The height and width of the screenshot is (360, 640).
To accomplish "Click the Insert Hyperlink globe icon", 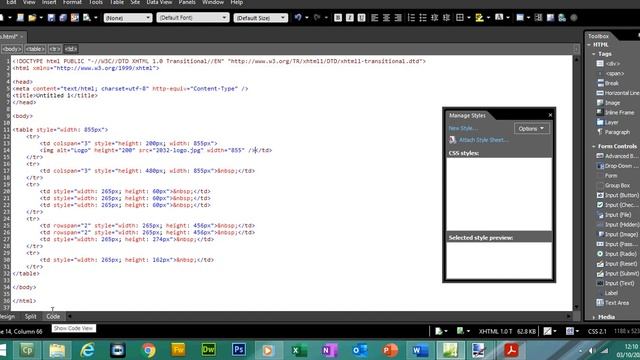I will 562,18.
